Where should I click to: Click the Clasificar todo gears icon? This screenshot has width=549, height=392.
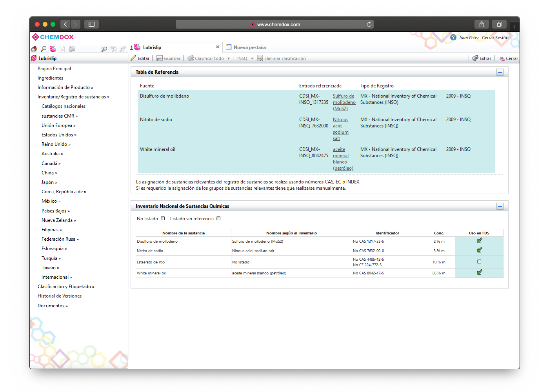pyautogui.click(x=191, y=58)
